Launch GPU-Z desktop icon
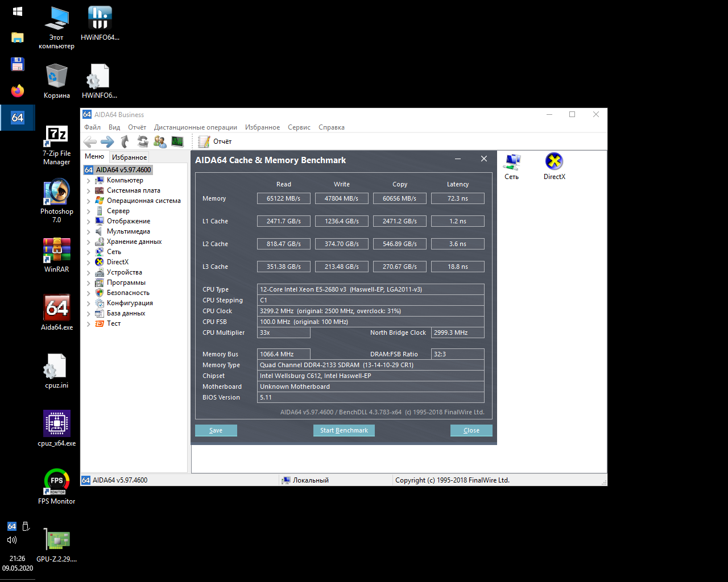The height and width of the screenshot is (582, 728). pyautogui.click(x=57, y=544)
